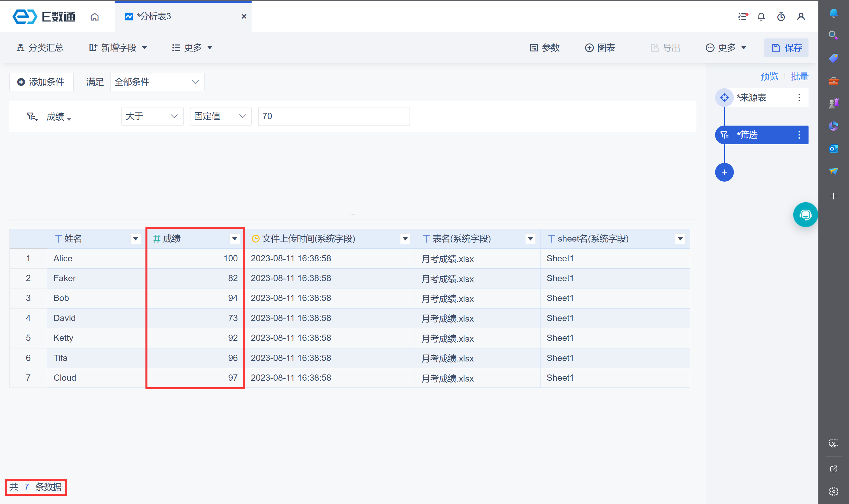849x504 pixels.
Task: Click the timer clock icon in the header
Action: pyautogui.click(x=781, y=17)
